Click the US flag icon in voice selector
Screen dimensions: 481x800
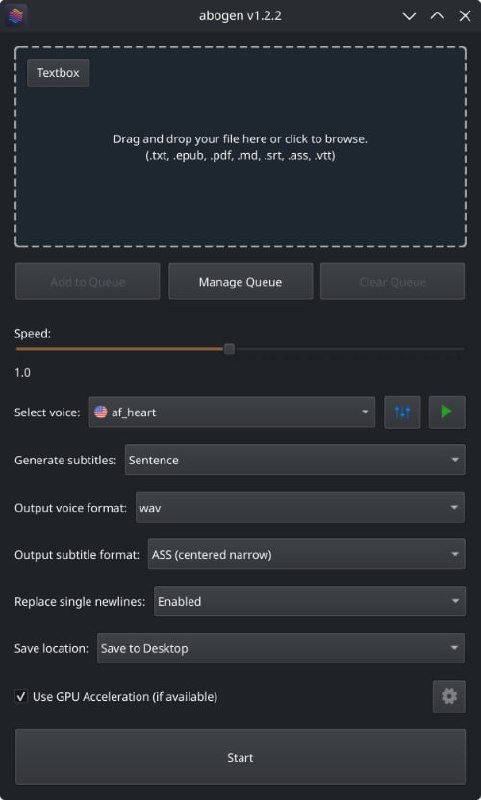[x=100, y=412]
